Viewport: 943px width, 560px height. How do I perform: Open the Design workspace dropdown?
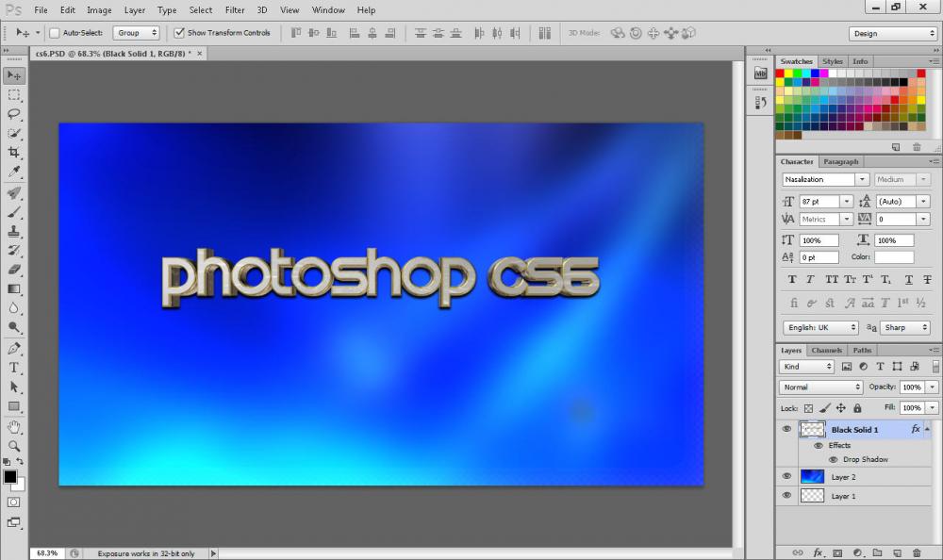coord(893,34)
